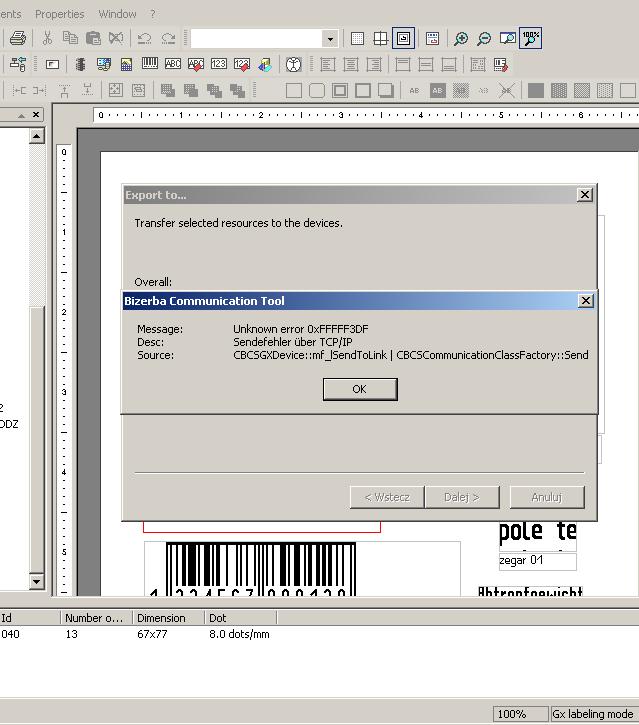Viewport: 639px width, 725px height.
Task: Open the toolbar combo box dropdown arrow
Action: point(330,39)
